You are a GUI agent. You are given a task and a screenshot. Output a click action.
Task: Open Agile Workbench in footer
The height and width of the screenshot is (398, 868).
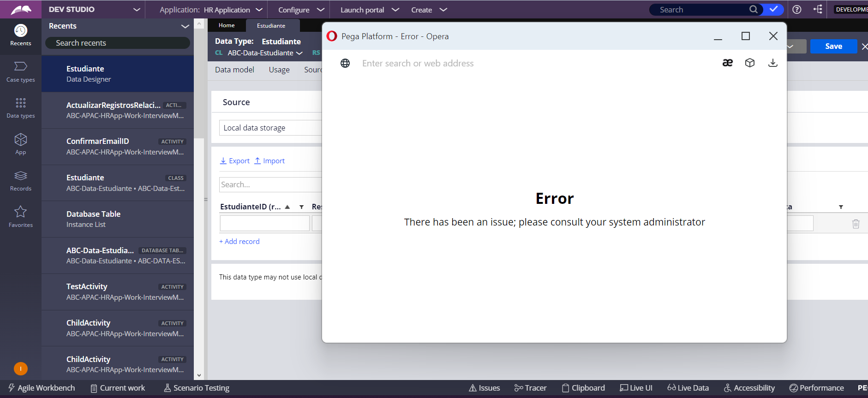[42, 388]
